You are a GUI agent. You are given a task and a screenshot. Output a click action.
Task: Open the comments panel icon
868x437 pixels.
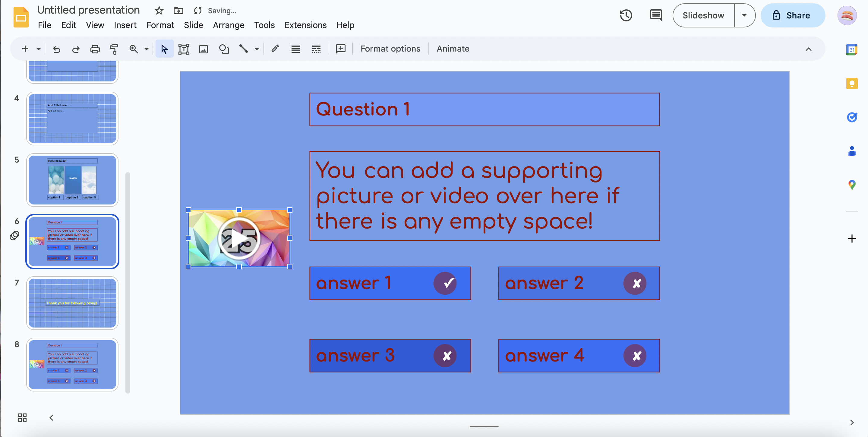coord(656,15)
